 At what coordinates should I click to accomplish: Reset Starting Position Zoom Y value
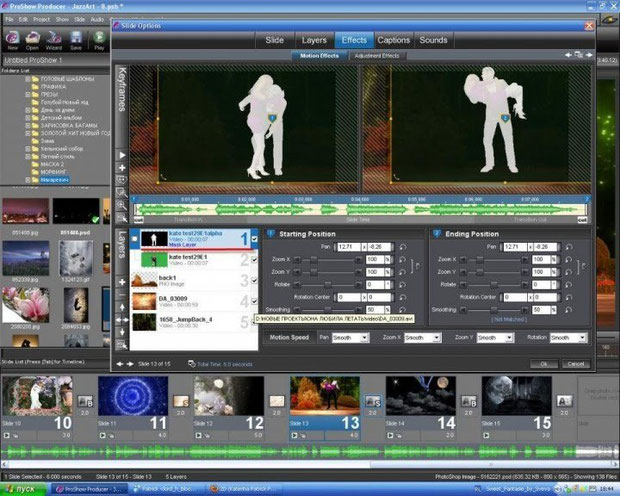click(403, 272)
